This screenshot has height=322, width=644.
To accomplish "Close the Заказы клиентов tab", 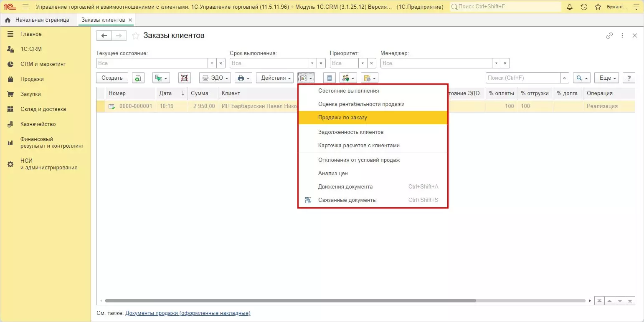I will pos(130,20).
